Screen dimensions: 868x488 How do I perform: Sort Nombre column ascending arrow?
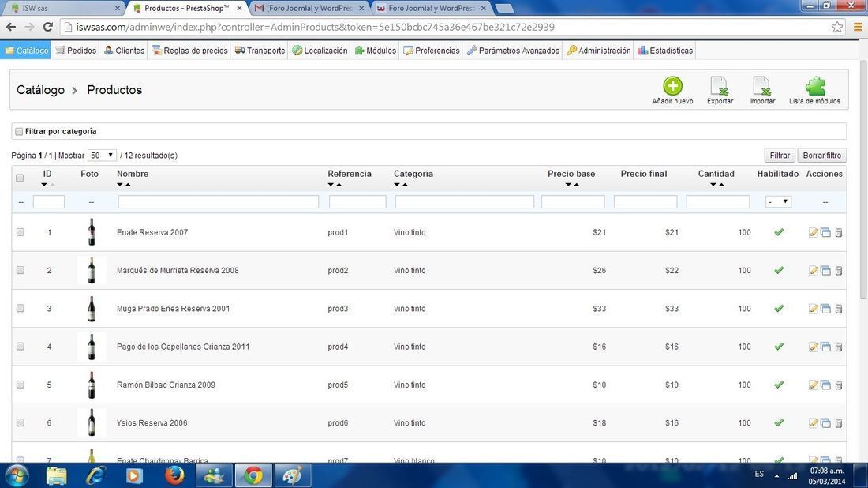coord(128,185)
